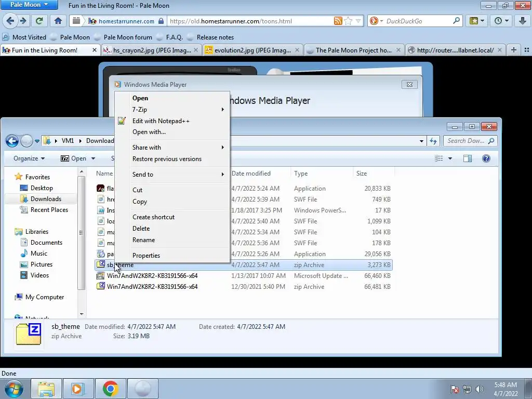Choose Open in the context menu
This screenshot has height=399, width=532.
[172, 98]
